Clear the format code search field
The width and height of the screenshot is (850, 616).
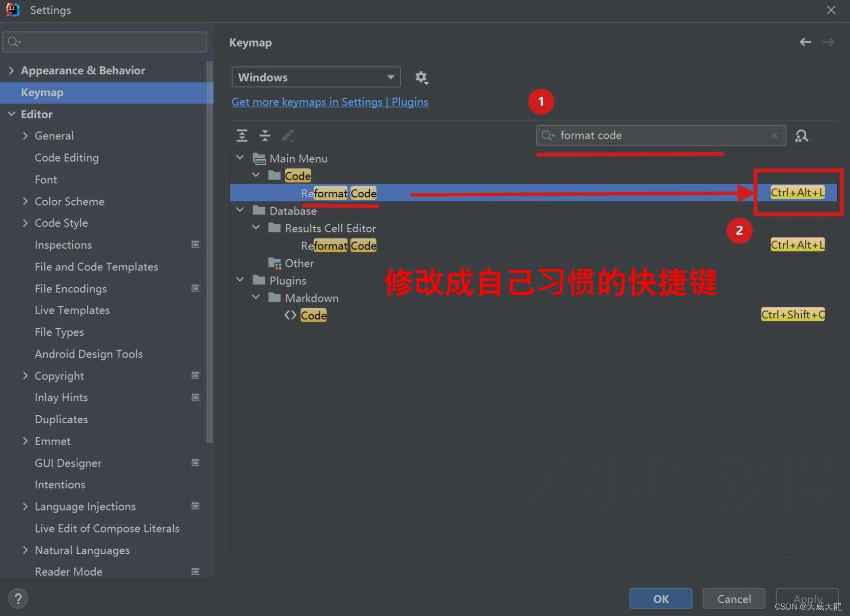click(774, 135)
